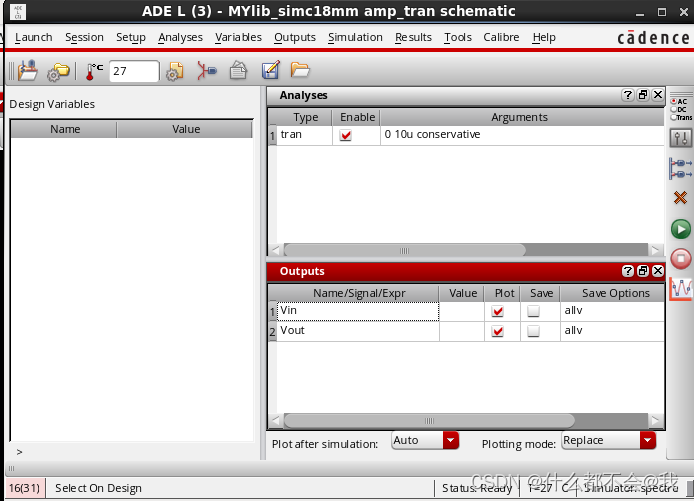Image resolution: width=694 pixels, height=501 pixels.
Task: Click Outputs scrollbar right arrow
Action: pyautogui.click(x=655, y=420)
